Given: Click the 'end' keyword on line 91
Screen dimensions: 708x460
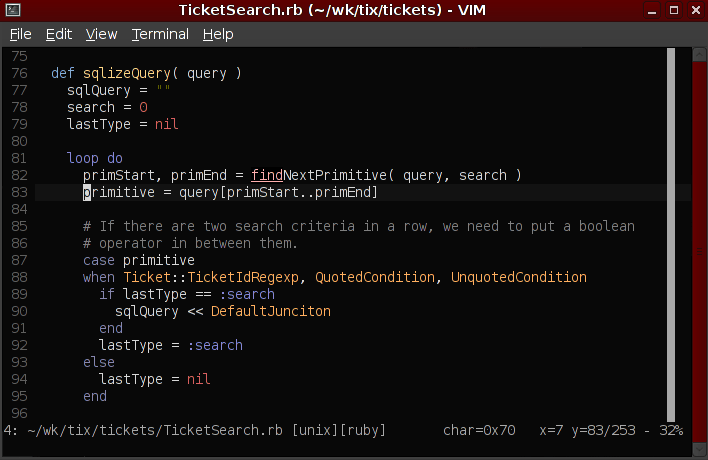Looking at the screenshot, I should [111, 328].
